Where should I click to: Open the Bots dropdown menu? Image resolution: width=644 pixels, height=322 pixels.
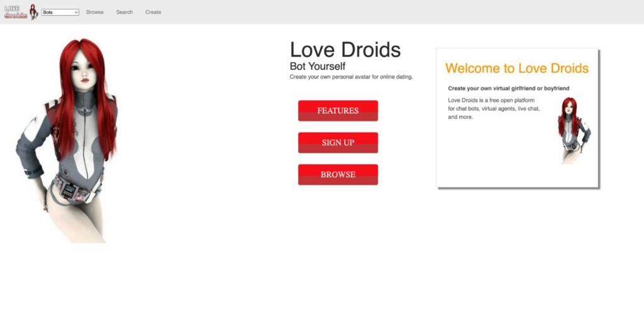coord(60,12)
